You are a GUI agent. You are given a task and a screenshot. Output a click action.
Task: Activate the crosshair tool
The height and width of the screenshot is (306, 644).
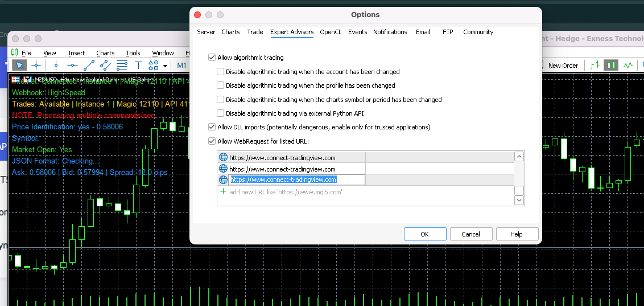click(36, 66)
